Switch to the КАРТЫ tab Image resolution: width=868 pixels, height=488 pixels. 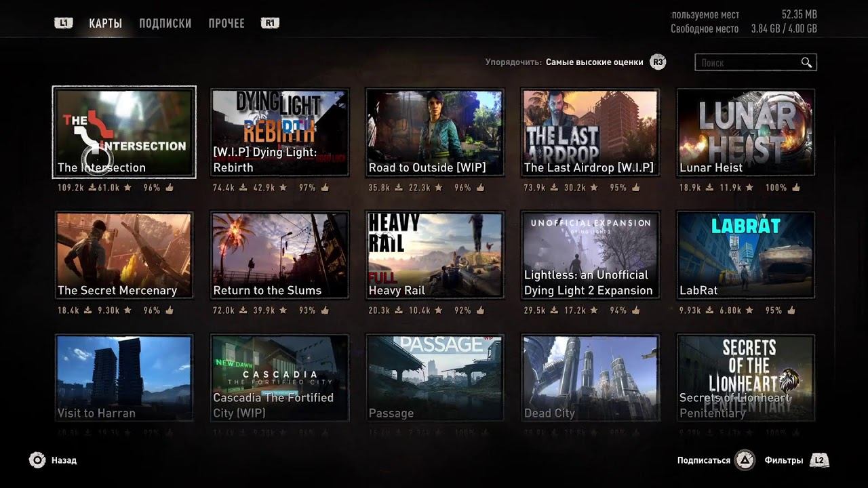click(x=105, y=23)
